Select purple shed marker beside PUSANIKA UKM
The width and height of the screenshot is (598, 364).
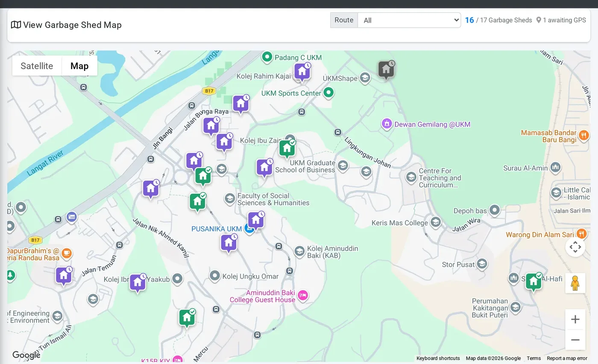pos(256,221)
